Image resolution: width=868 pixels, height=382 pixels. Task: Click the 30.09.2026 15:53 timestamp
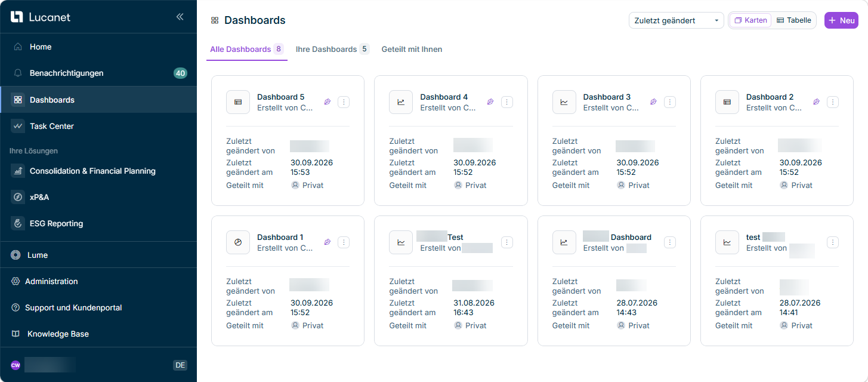pyautogui.click(x=311, y=167)
